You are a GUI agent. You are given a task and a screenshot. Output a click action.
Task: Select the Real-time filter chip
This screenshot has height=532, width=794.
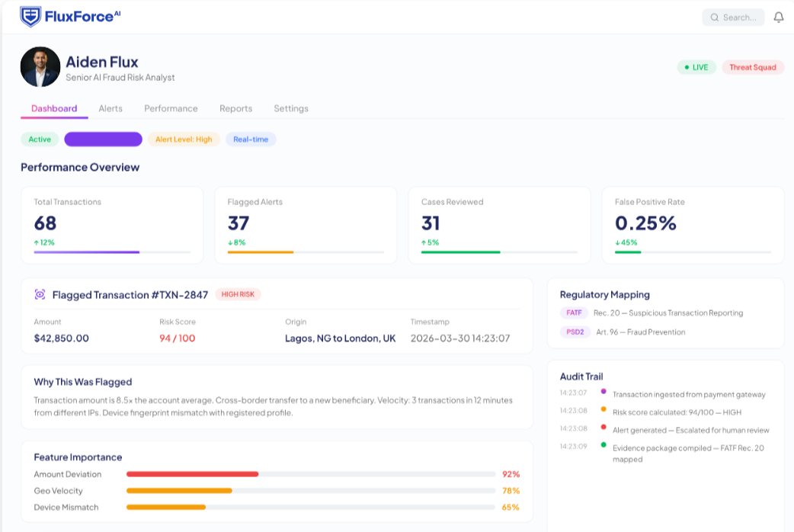pyautogui.click(x=251, y=139)
